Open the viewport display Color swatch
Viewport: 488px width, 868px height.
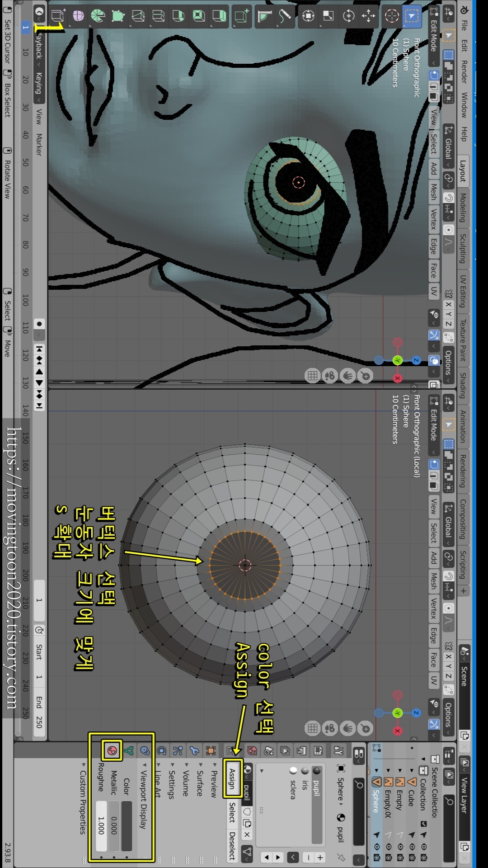tap(127, 826)
